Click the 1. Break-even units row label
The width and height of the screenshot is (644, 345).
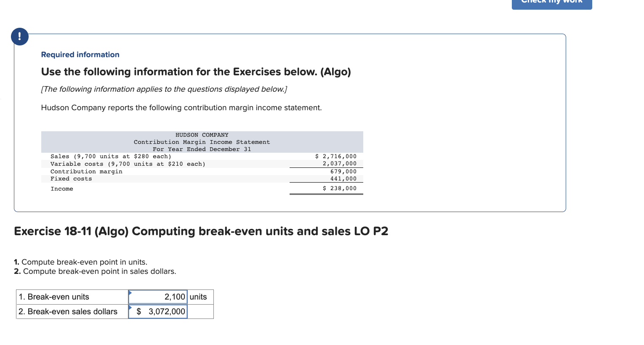53,297
